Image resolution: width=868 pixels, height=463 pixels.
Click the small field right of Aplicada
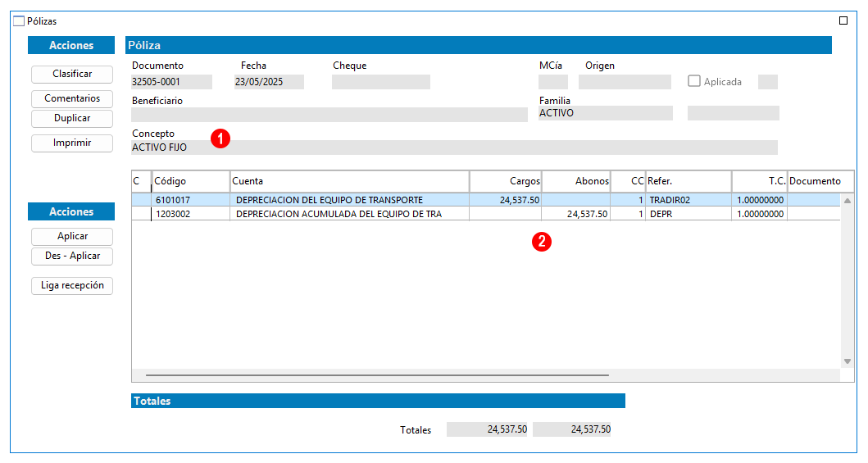tap(768, 82)
